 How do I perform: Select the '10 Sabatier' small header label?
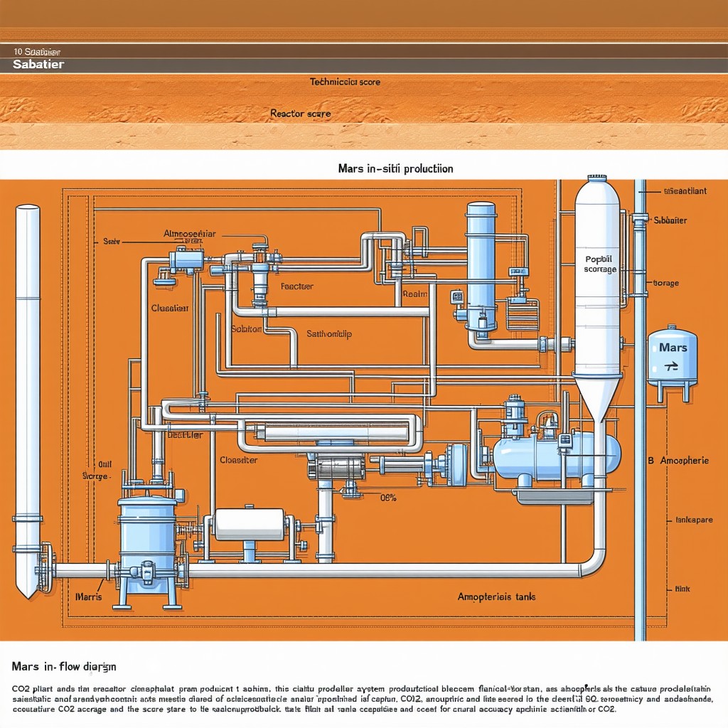pos(37,52)
